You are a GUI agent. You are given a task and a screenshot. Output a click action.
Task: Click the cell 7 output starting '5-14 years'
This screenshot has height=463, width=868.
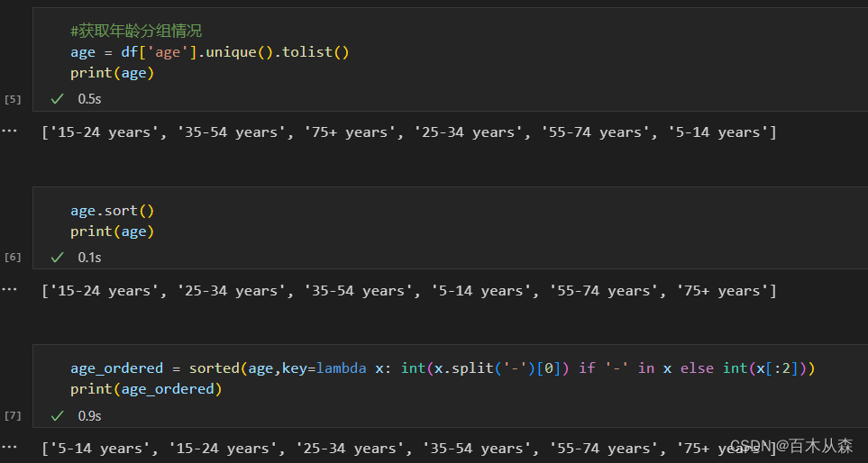pos(409,448)
